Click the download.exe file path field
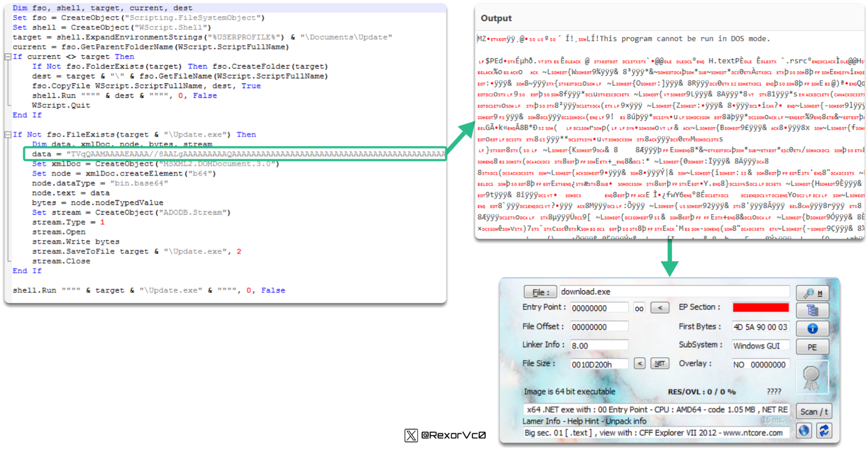The height and width of the screenshot is (449, 868). (674, 292)
